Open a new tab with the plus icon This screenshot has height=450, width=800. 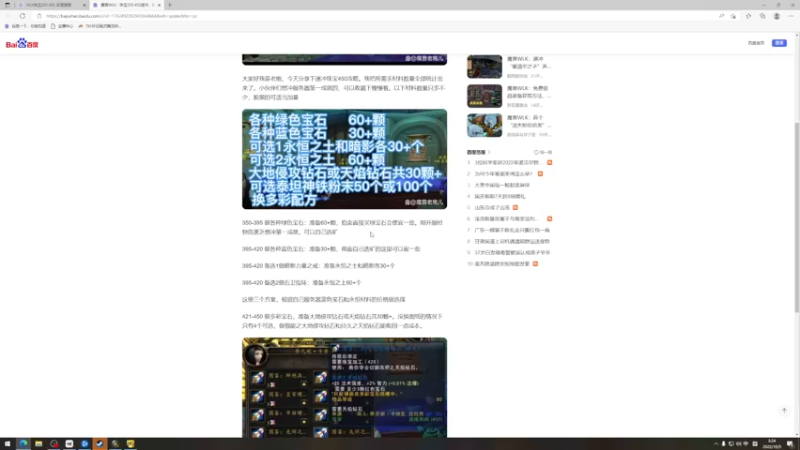[170, 5]
